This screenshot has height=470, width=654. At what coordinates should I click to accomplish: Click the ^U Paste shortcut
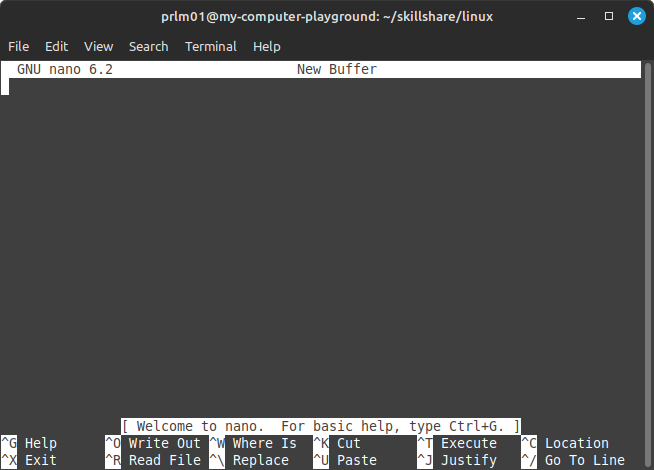pyautogui.click(x=345, y=460)
